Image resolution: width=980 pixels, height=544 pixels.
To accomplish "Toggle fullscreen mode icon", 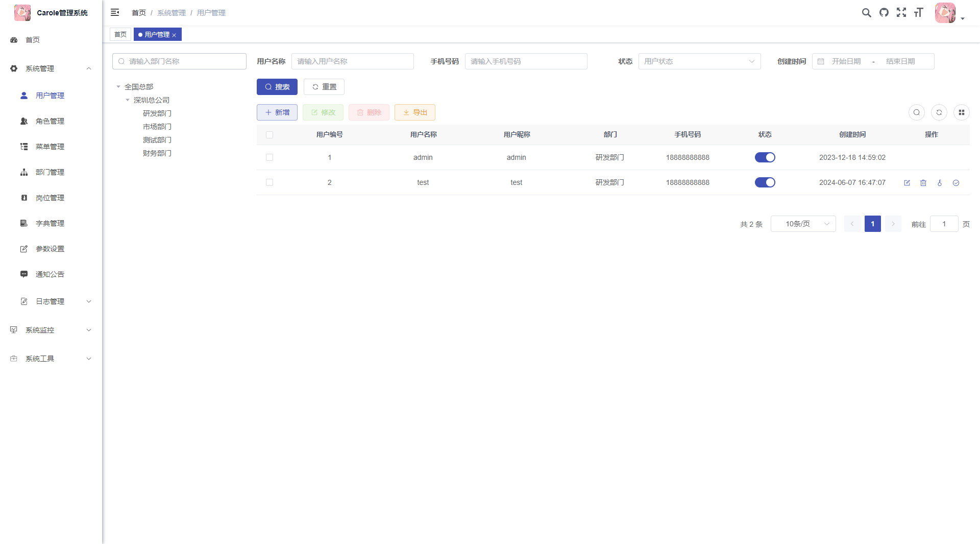I will [901, 12].
